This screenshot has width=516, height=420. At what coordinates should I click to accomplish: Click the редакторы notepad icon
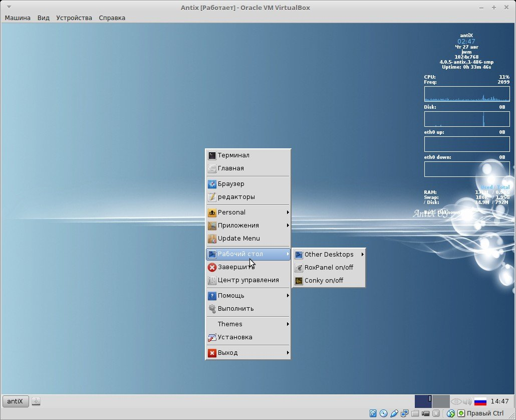[212, 197]
